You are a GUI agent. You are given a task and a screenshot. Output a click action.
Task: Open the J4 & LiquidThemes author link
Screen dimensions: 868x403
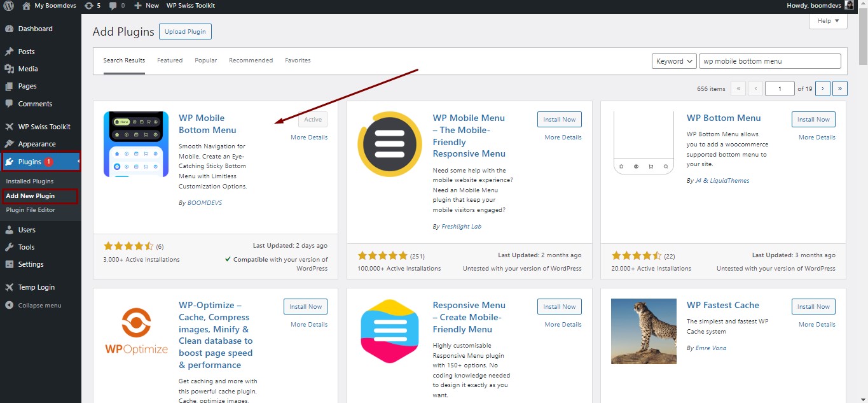pyautogui.click(x=722, y=181)
